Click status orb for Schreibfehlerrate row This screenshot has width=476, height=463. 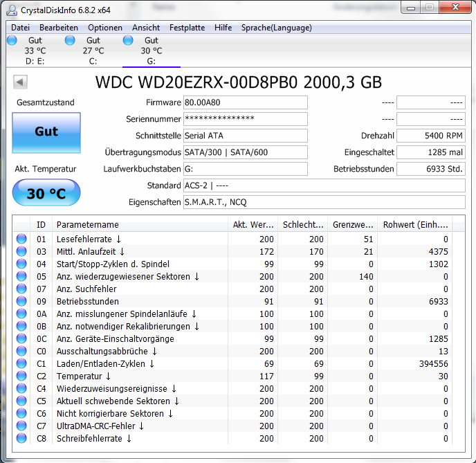pos(21,438)
